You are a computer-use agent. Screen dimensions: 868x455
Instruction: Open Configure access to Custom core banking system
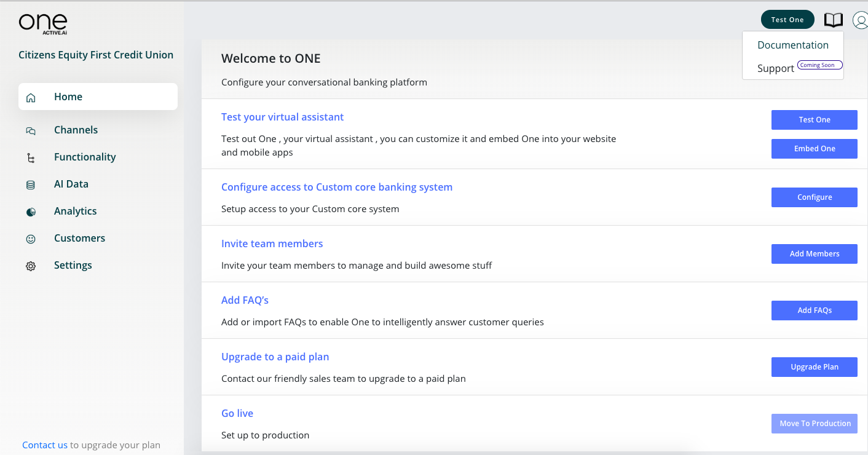[337, 187]
